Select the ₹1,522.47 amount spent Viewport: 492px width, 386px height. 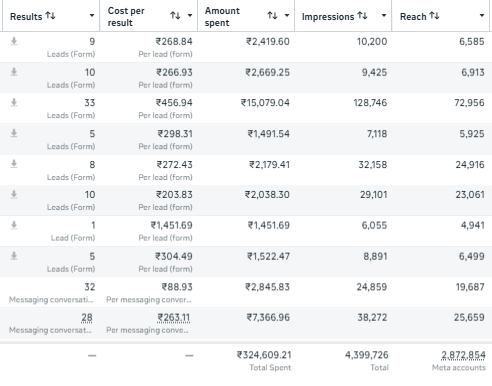tap(268, 256)
